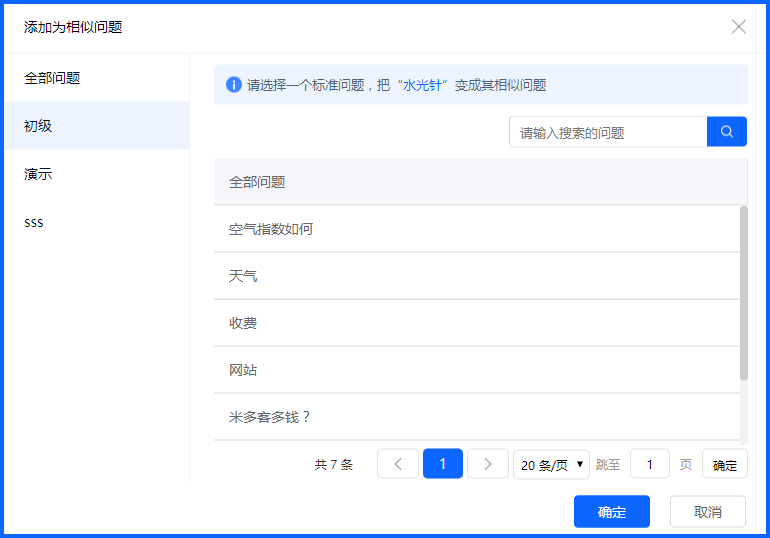The image size is (770, 538).
Task: Select page 1 in pagination
Action: [443, 463]
